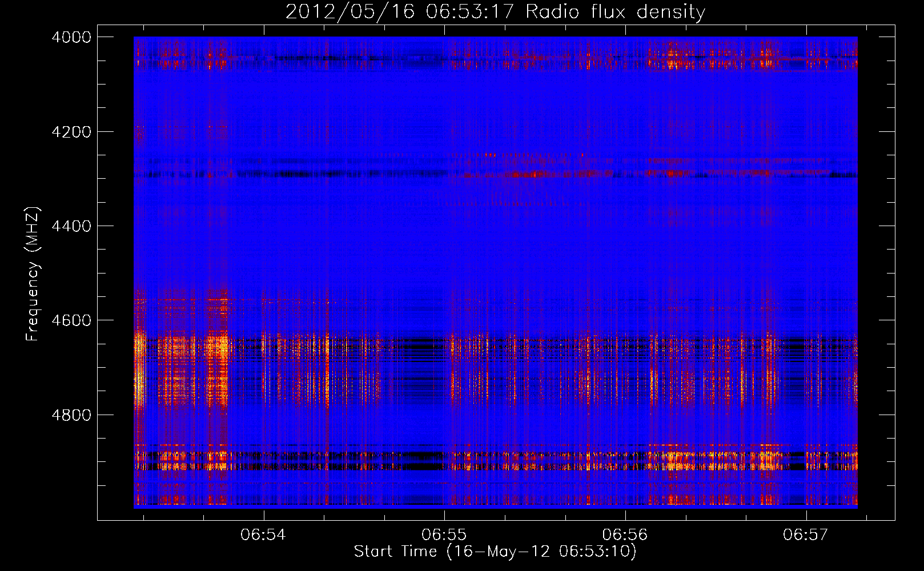Screen dimensions: 924x571
Task: Click the 06:56 time tick label
Action: point(625,535)
